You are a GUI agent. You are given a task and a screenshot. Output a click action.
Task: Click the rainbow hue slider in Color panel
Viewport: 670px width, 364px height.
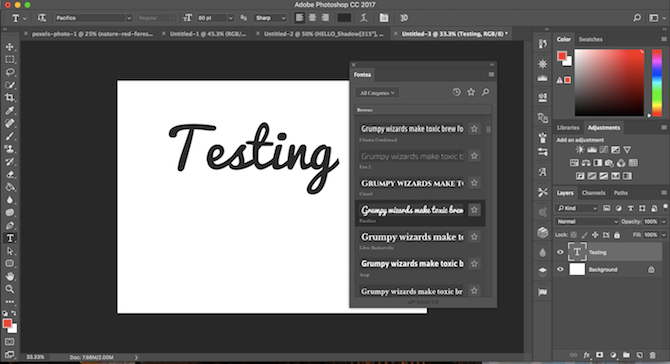coord(657,82)
